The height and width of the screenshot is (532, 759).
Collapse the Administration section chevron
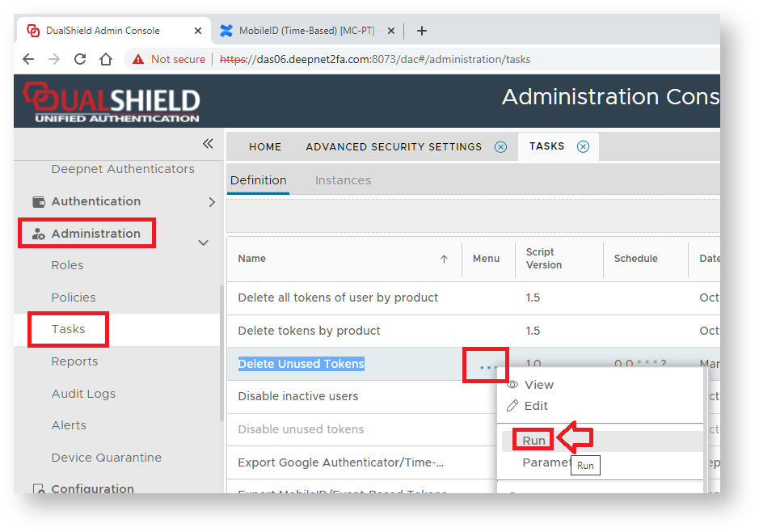point(204,243)
